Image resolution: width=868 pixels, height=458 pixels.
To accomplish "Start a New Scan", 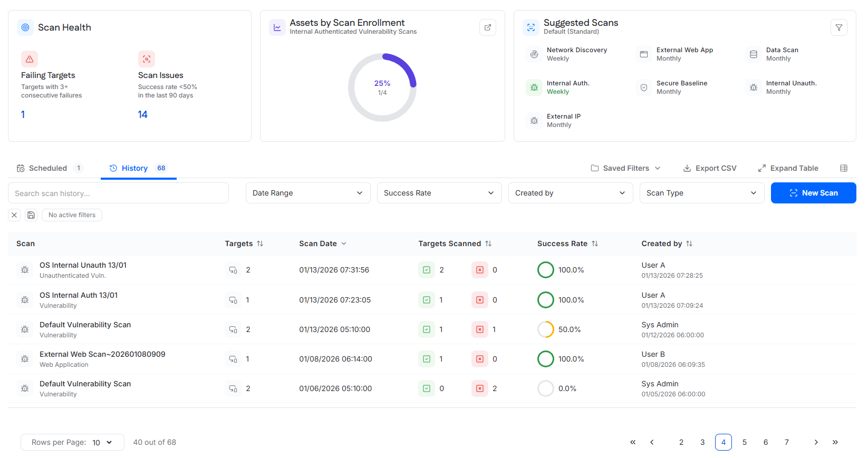I will point(813,193).
